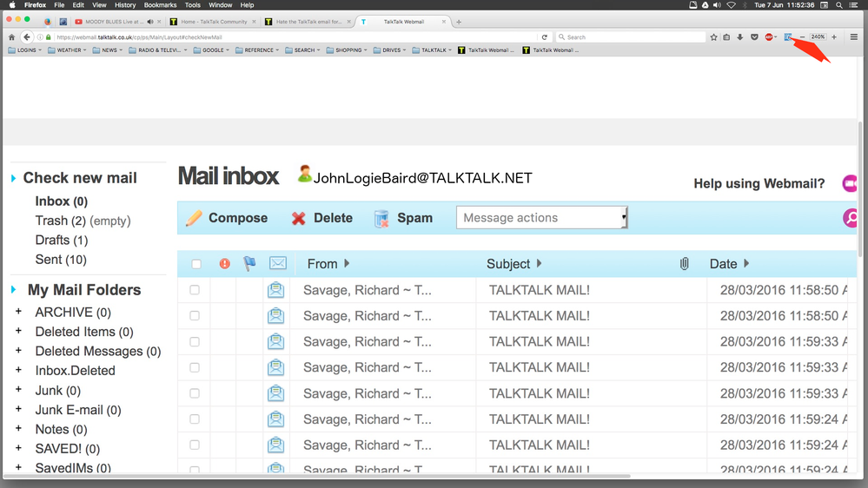The width and height of the screenshot is (868, 488).
Task: Open the History menu
Action: click(x=124, y=5)
